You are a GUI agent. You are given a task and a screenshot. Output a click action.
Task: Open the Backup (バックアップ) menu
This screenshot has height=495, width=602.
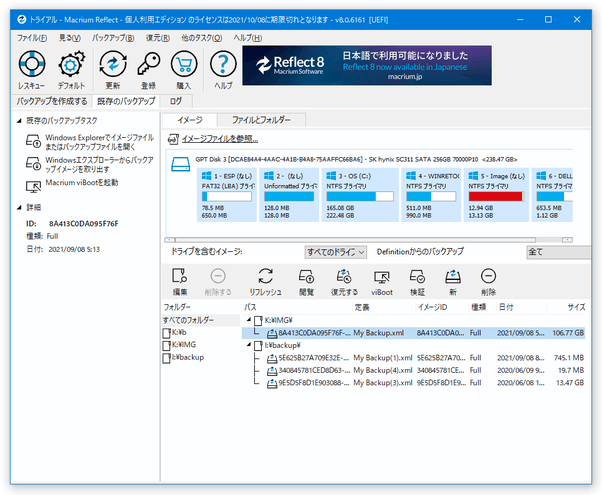[x=113, y=38]
